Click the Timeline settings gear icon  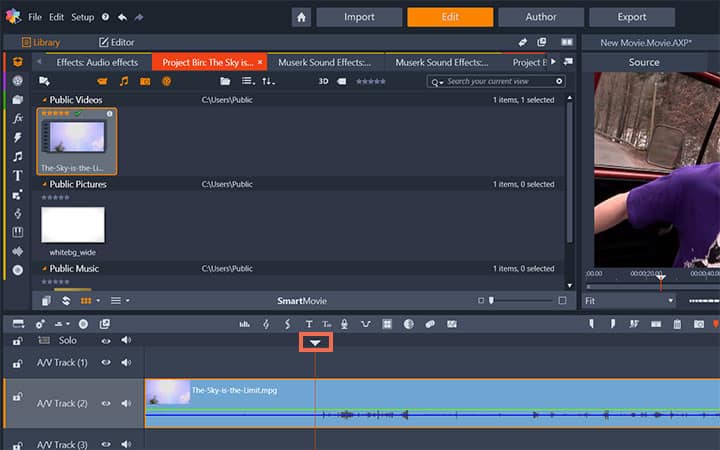(x=40, y=324)
